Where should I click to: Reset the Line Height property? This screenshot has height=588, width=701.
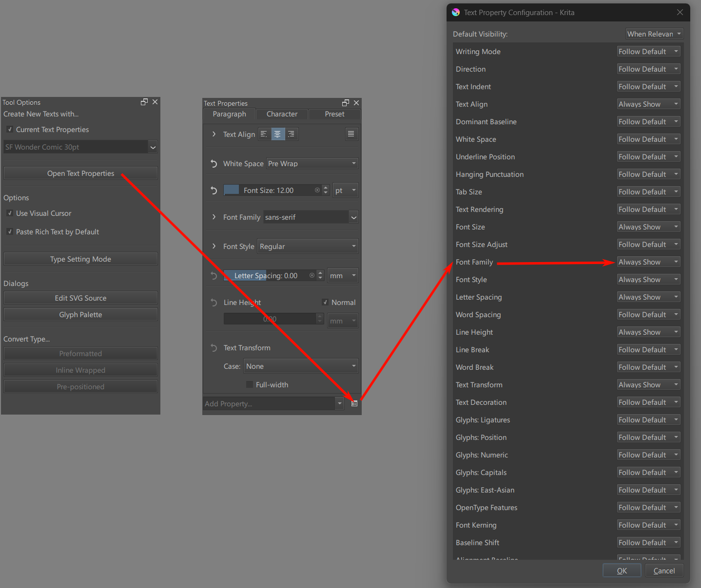click(x=214, y=303)
